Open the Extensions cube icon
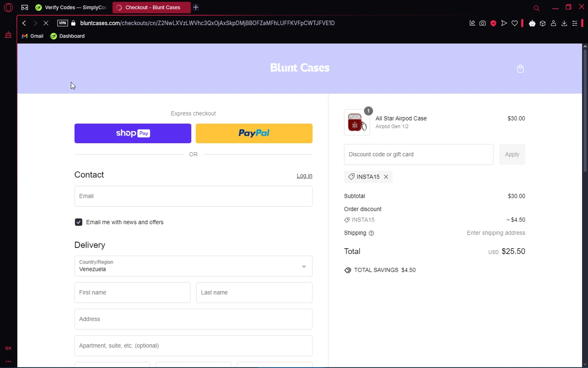The image size is (588, 368). [543, 23]
